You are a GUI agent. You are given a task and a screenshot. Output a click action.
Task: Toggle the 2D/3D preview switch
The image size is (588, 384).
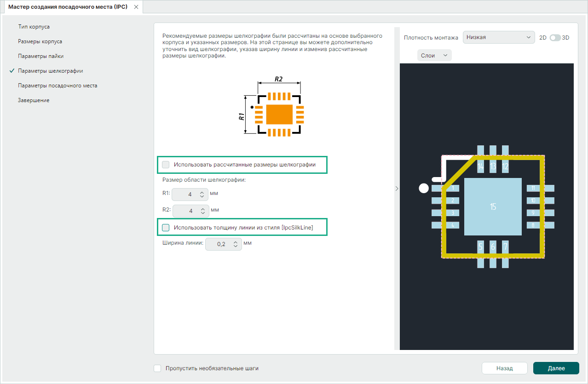click(555, 38)
